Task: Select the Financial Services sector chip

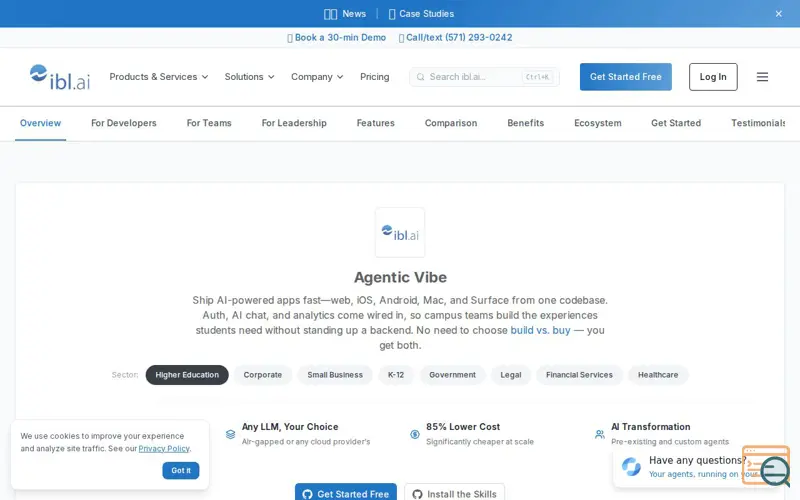Action: click(579, 375)
